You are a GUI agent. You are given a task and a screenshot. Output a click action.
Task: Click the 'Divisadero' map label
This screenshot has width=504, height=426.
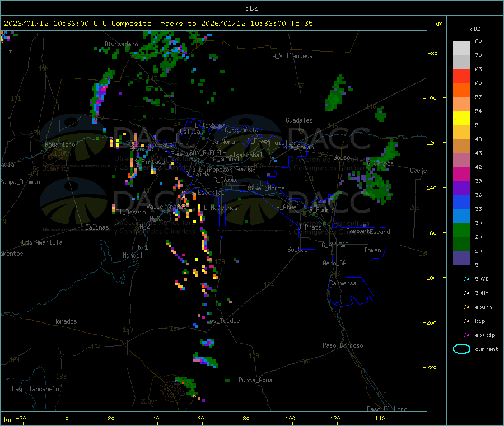point(121,44)
